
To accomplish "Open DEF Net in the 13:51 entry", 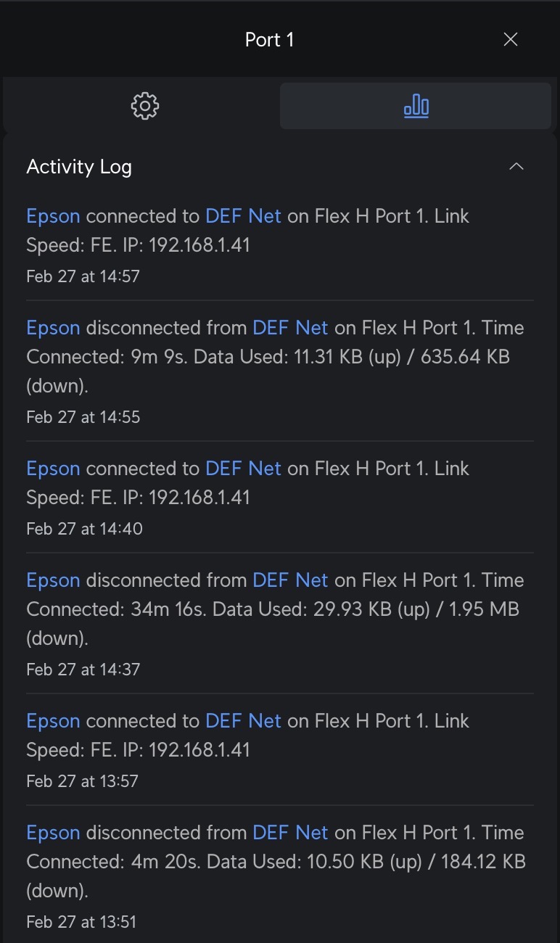I will tap(290, 833).
